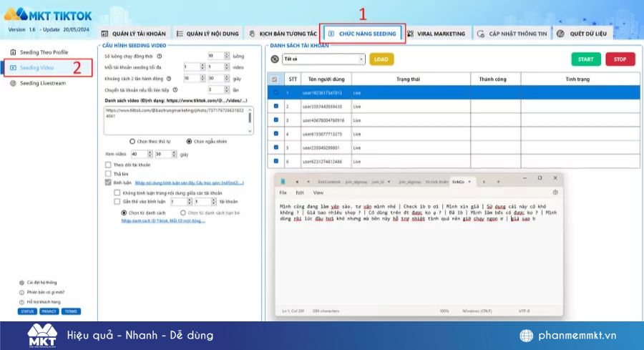Select the Chọn từ danh sách radio button

click(x=124, y=213)
